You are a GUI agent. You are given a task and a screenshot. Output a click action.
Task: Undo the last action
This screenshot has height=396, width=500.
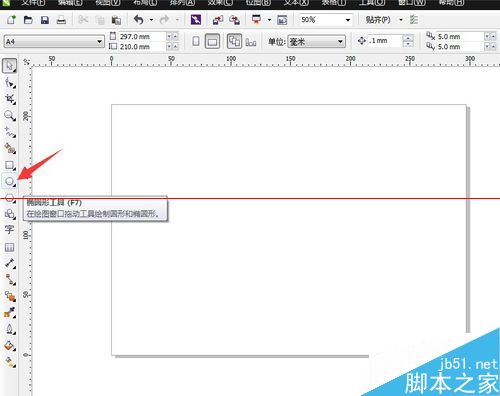[139, 20]
